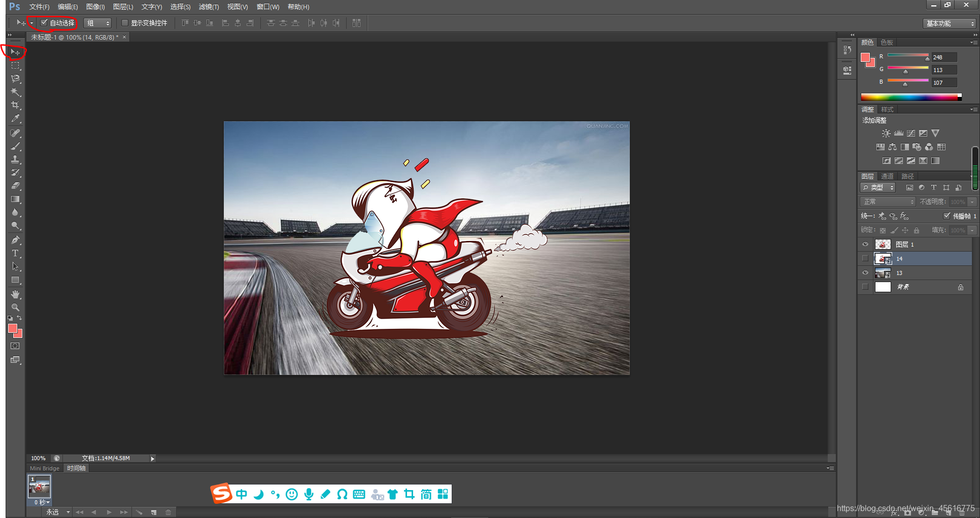
Task: Switch to Mini Bridge tab
Action: click(x=45, y=468)
